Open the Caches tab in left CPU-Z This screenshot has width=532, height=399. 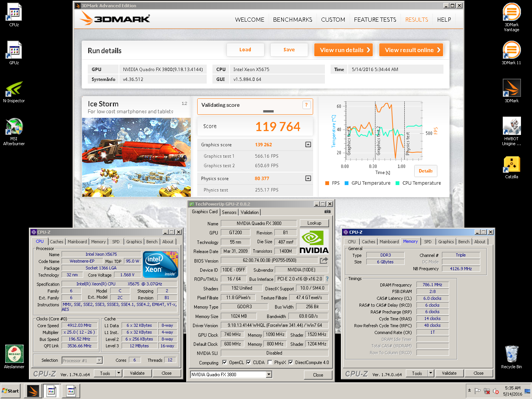(57, 242)
